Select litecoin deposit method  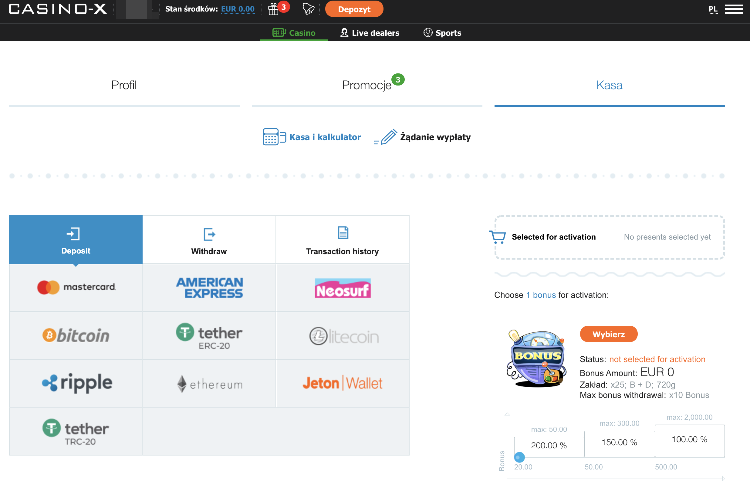342,336
